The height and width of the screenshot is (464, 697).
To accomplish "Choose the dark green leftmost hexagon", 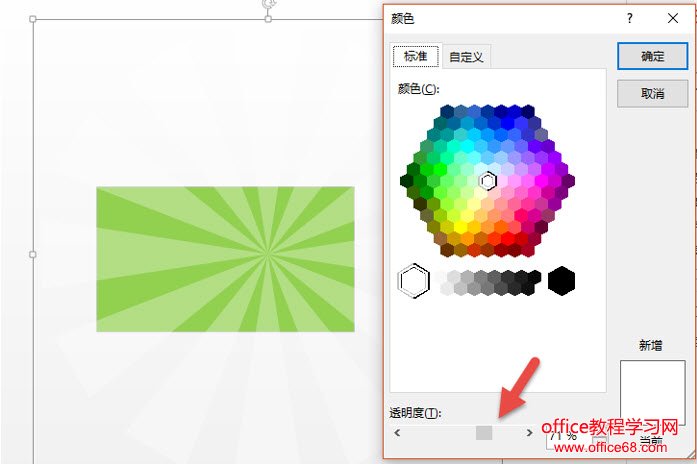I will point(407,181).
